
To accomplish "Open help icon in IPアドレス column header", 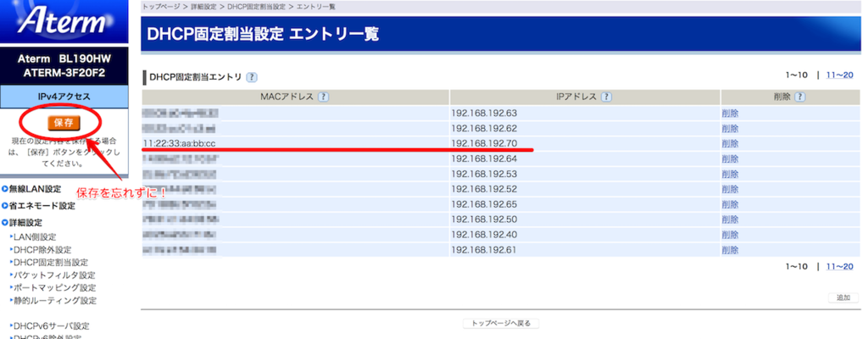I will click(606, 97).
